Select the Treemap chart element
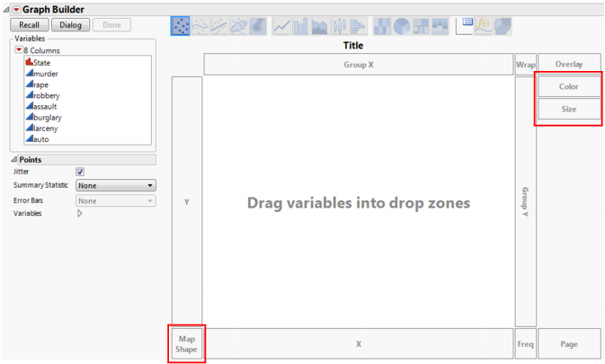 click(x=421, y=27)
